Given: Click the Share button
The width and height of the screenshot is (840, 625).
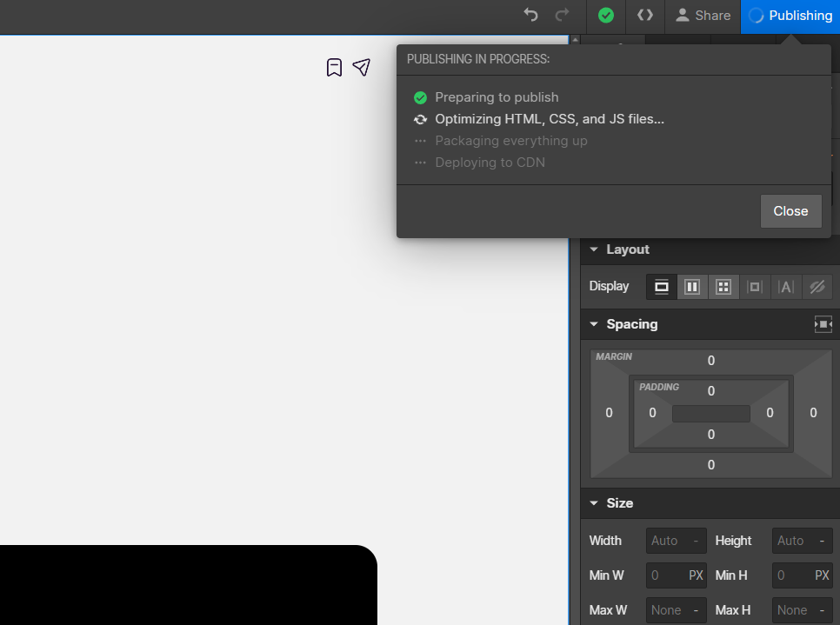Looking at the screenshot, I should (703, 16).
